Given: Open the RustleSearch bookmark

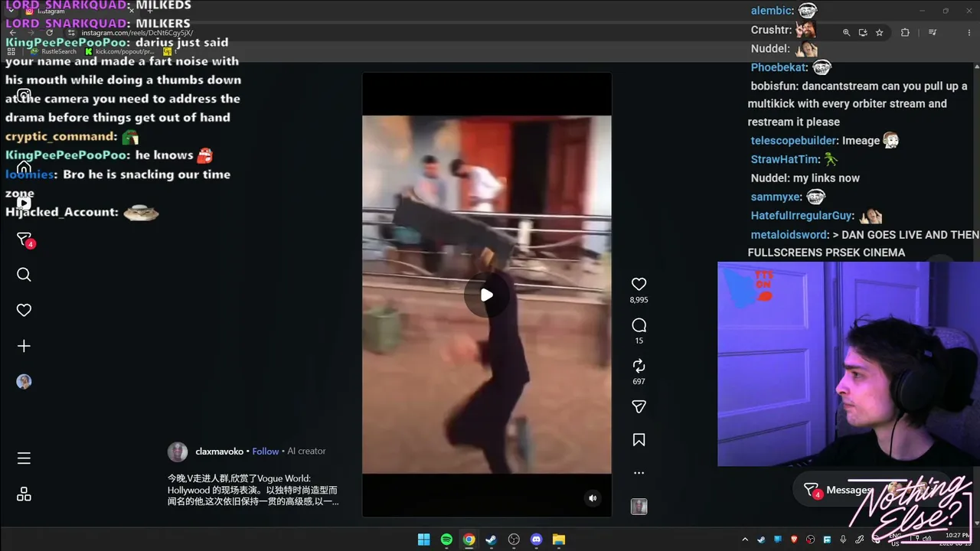Looking at the screenshot, I should pos(54,51).
